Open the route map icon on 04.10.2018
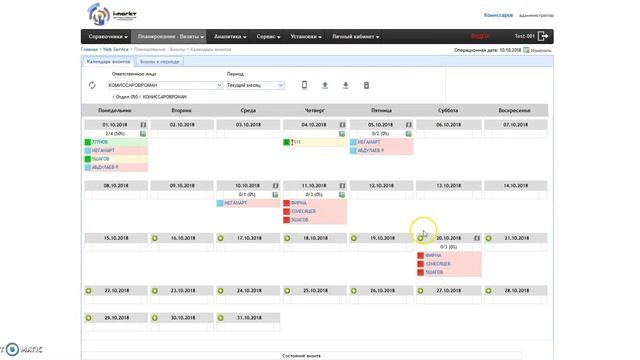 (342, 124)
